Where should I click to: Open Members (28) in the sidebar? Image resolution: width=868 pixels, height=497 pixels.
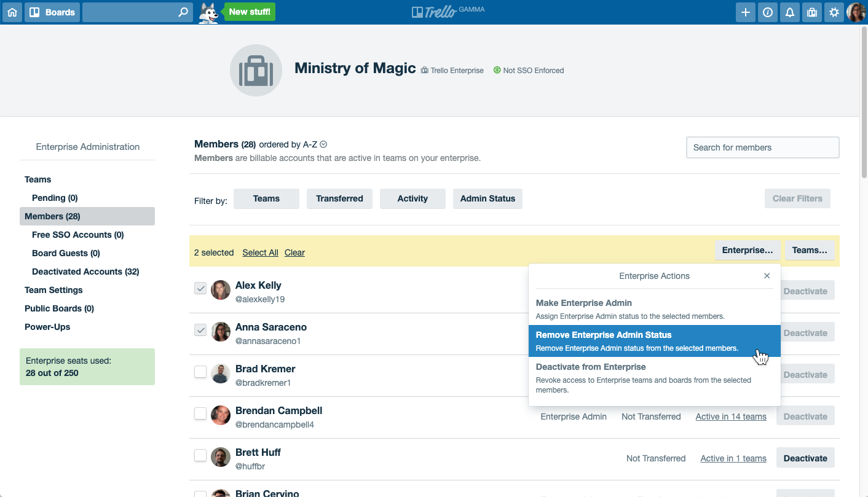click(87, 216)
